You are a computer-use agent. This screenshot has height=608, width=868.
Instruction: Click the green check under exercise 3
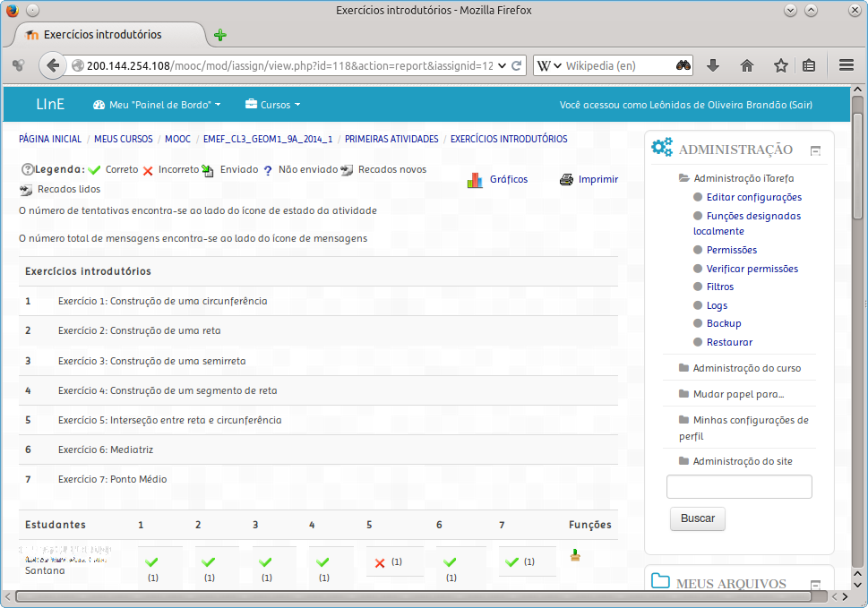[x=266, y=562]
